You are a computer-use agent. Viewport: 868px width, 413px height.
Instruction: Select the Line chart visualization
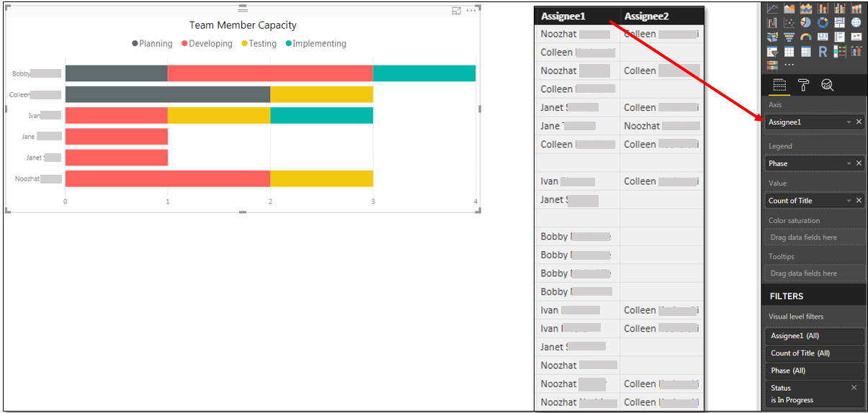(x=772, y=8)
